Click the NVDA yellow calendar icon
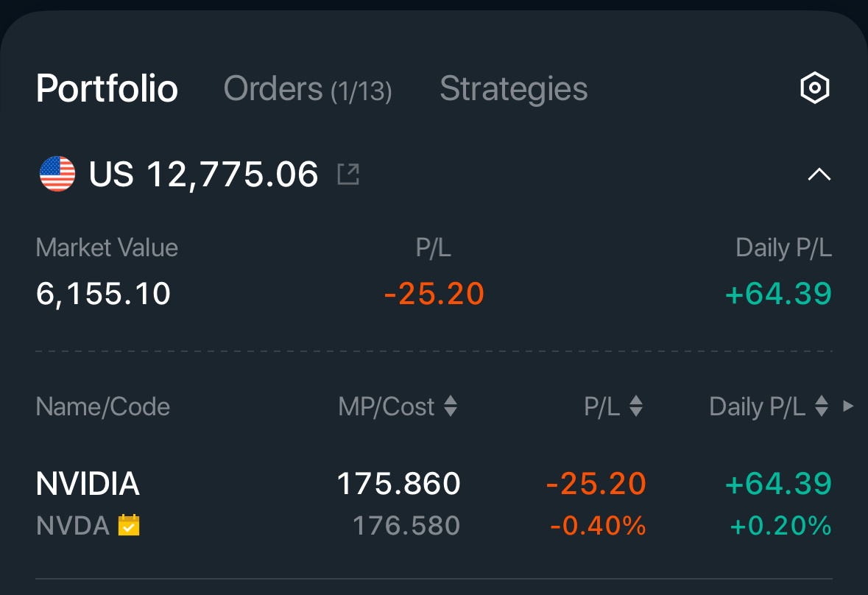 tap(129, 525)
